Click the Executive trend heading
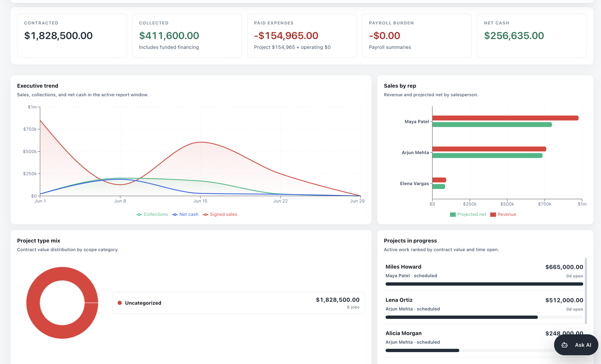 pyautogui.click(x=38, y=86)
